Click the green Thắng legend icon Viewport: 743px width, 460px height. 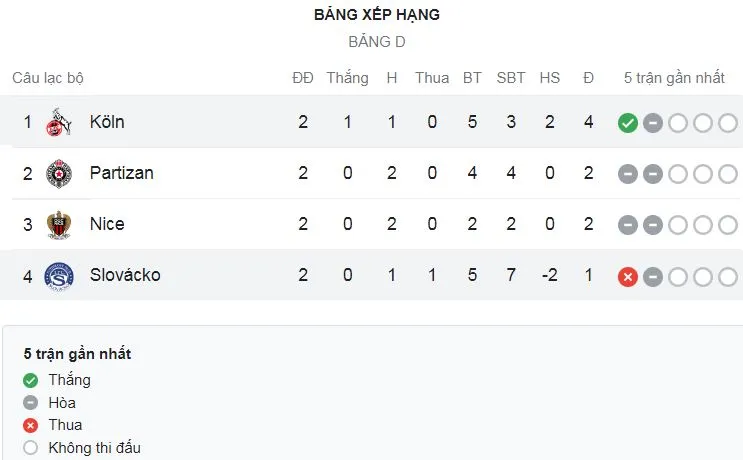(x=30, y=380)
